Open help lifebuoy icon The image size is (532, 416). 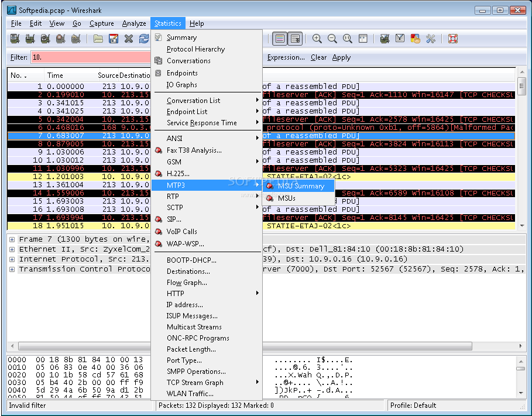click(x=453, y=39)
